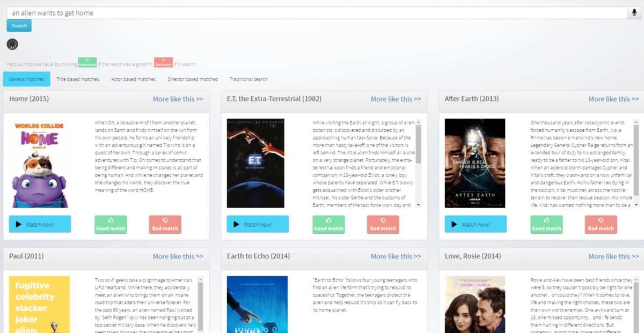The height and width of the screenshot is (333, 644).
Task: Click the Earth to Echo poster
Action: pyautogui.click(x=257, y=304)
